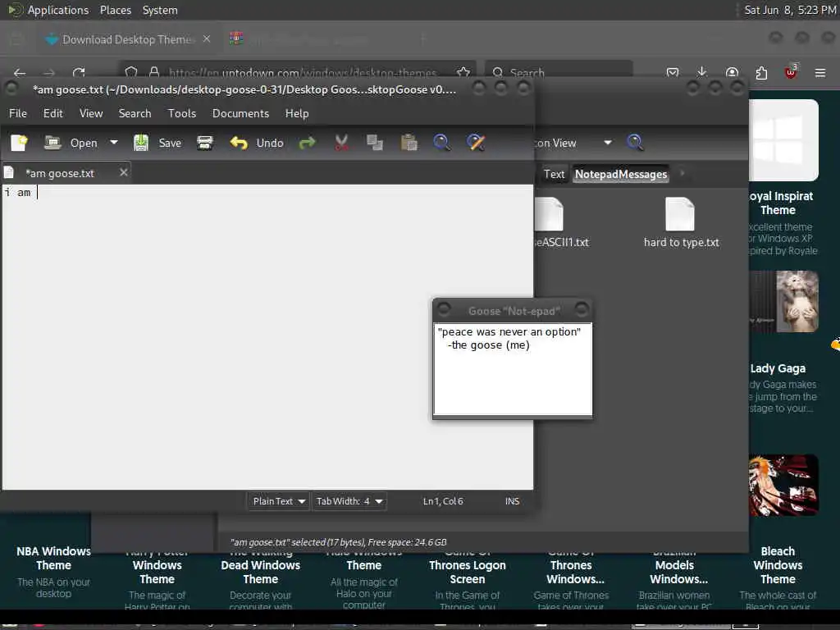The width and height of the screenshot is (840, 630).
Task: Click the Print icon in editor toolbar
Action: pyautogui.click(x=204, y=143)
